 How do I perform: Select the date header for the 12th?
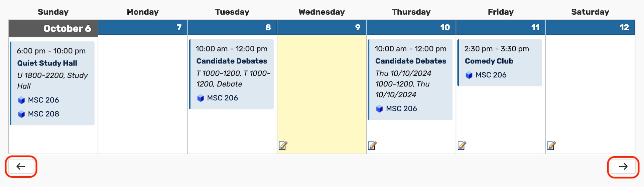click(x=590, y=27)
